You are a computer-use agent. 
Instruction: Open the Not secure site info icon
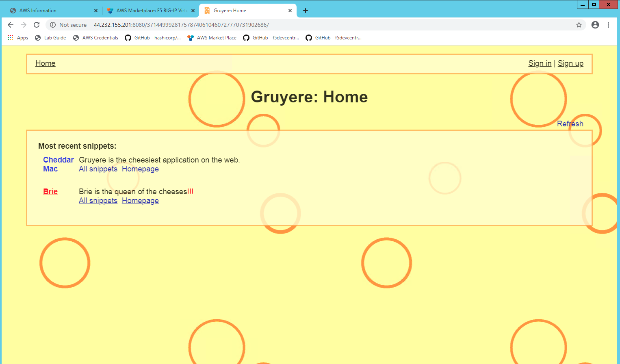pyautogui.click(x=53, y=25)
